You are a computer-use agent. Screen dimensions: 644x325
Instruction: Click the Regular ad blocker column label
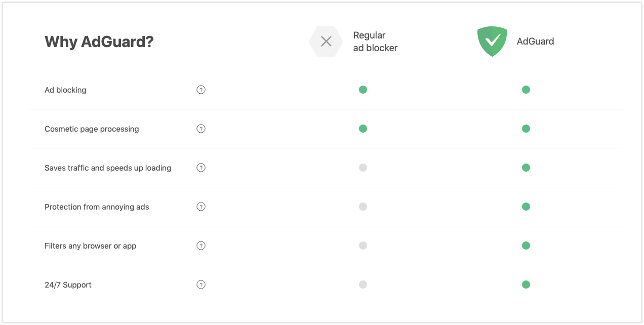[375, 42]
